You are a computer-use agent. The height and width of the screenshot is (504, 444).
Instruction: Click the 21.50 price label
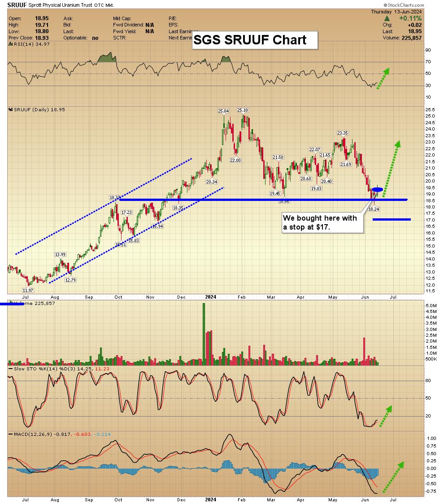(278, 157)
